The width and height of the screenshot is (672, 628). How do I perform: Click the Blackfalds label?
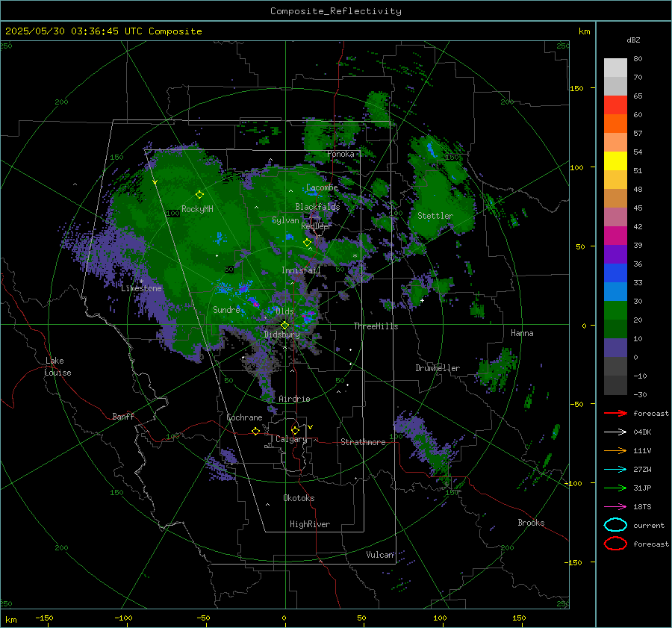coord(317,207)
